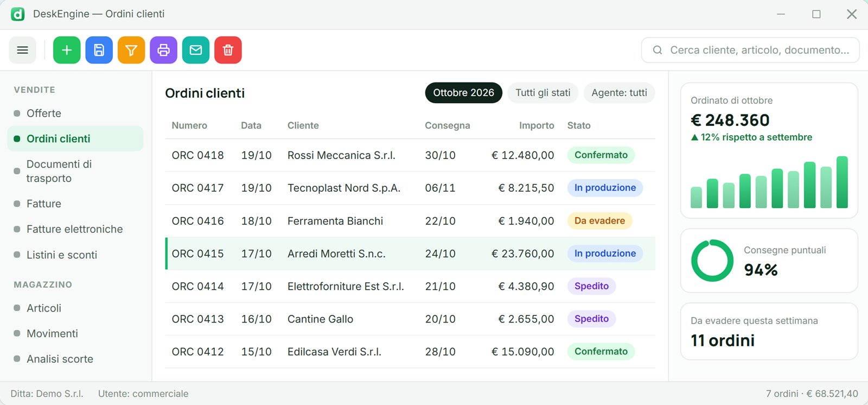The image size is (868, 405).
Task: Click Elettroforniture Est S.r.l. client name
Action: pos(346,286)
